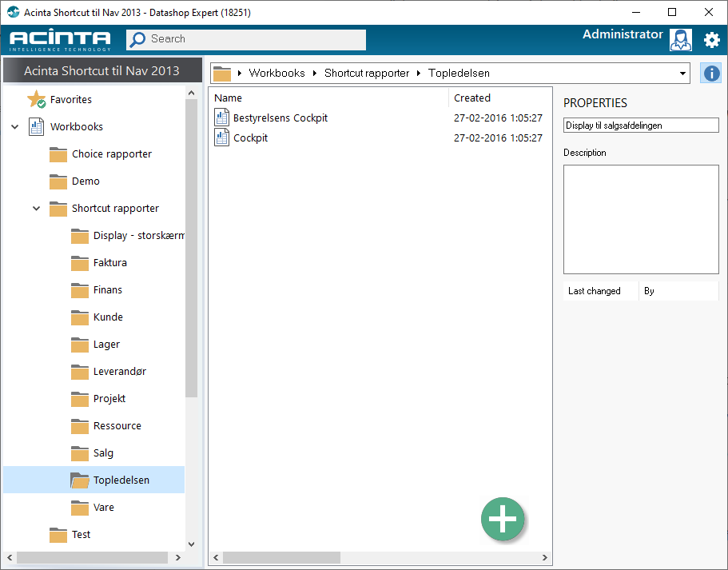This screenshot has width=728, height=570.
Task: Click the Acinta Shortcut til Nav 2013 panel header
Action: [102, 70]
